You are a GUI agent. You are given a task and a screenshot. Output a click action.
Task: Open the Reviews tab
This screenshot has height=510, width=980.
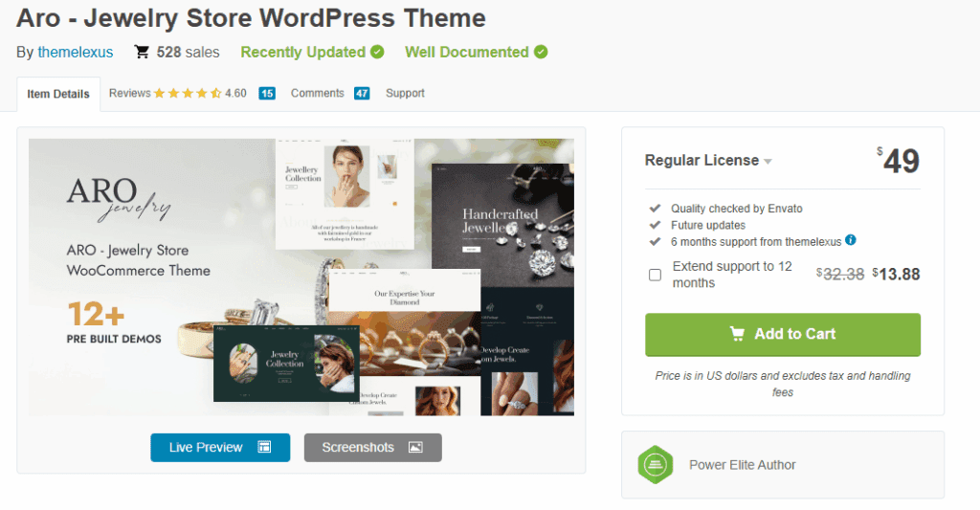click(129, 93)
